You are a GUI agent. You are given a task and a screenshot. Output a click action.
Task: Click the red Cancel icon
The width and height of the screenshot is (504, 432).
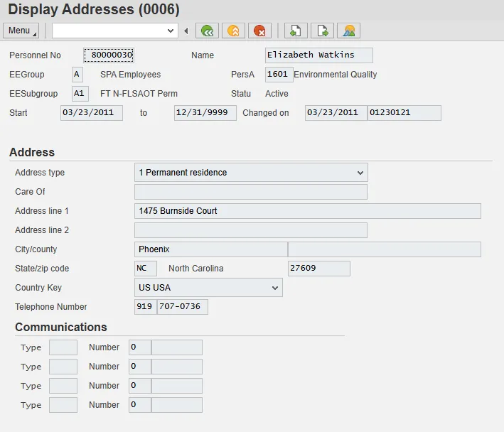click(259, 31)
